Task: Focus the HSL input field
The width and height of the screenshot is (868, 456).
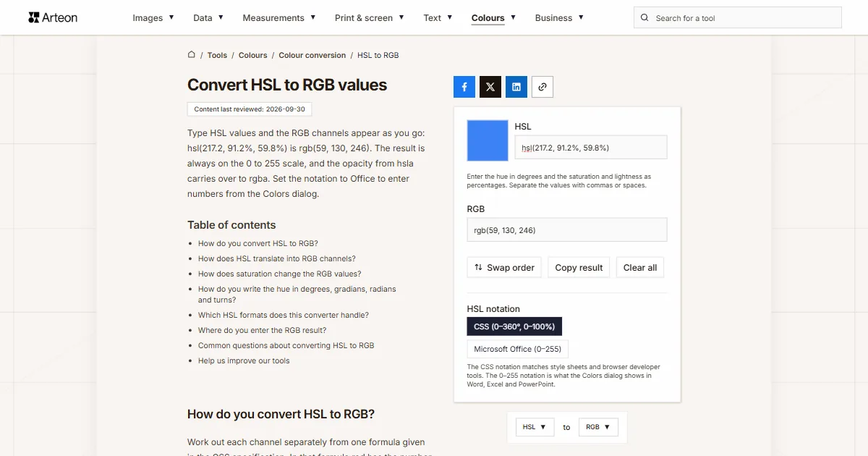Action: (591, 147)
